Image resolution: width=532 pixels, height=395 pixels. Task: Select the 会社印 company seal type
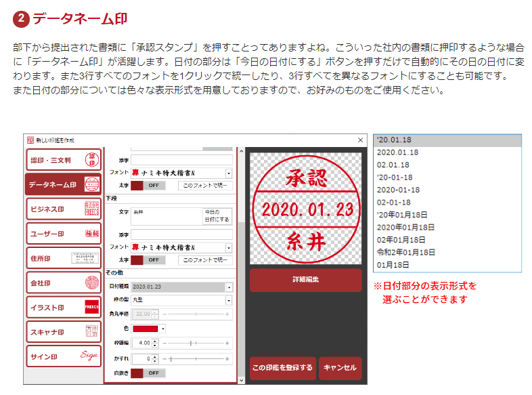[63, 283]
